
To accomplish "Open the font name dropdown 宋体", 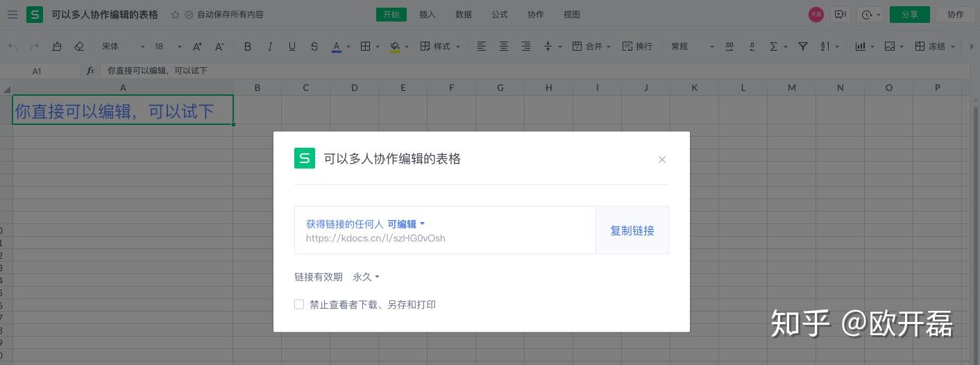I will coord(124,46).
